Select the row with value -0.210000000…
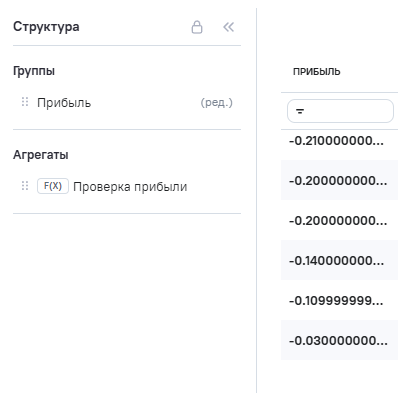Image resolution: width=398 pixels, height=393 pixels. [339, 141]
